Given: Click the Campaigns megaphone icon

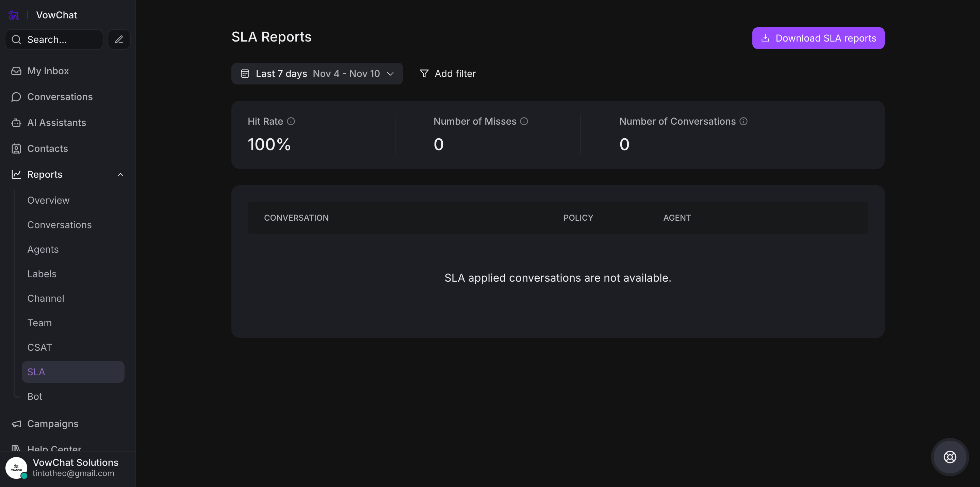Looking at the screenshot, I should pyautogui.click(x=16, y=424).
